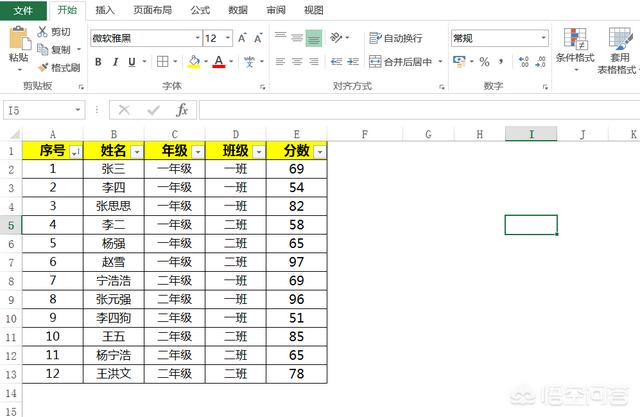Image resolution: width=640 pixels, height=417 pixels.
Task: Open the 文件 (File) tab
Action: click(x=23, y=10)
